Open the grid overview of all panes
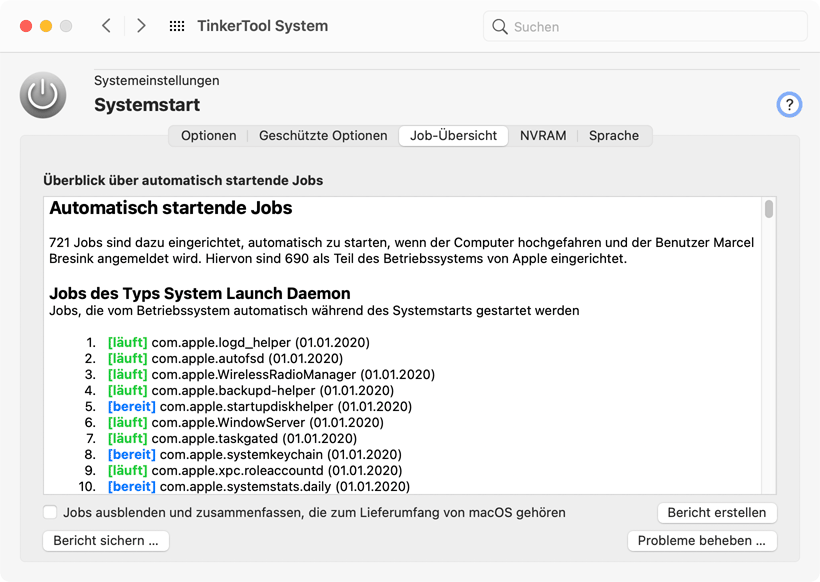The width and height of the screenshot is (820, 582). tap(177, 26)
